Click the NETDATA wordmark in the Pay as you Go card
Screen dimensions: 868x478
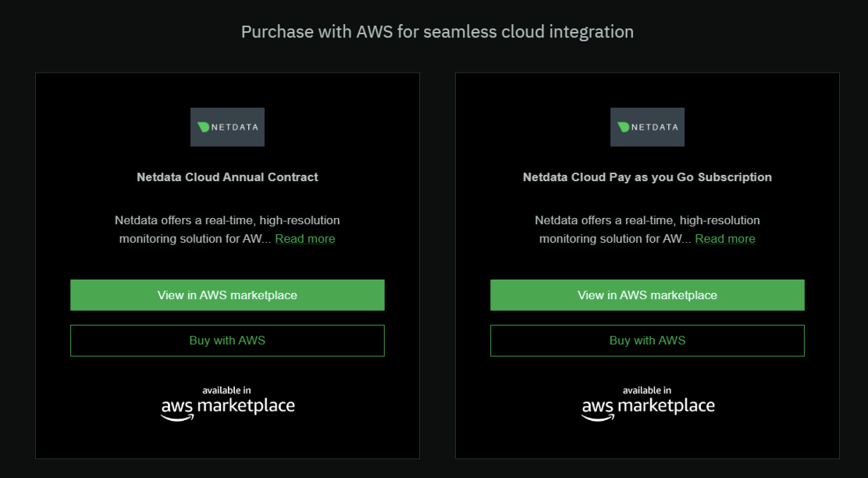pyautogui.click(x=655, y=127)
